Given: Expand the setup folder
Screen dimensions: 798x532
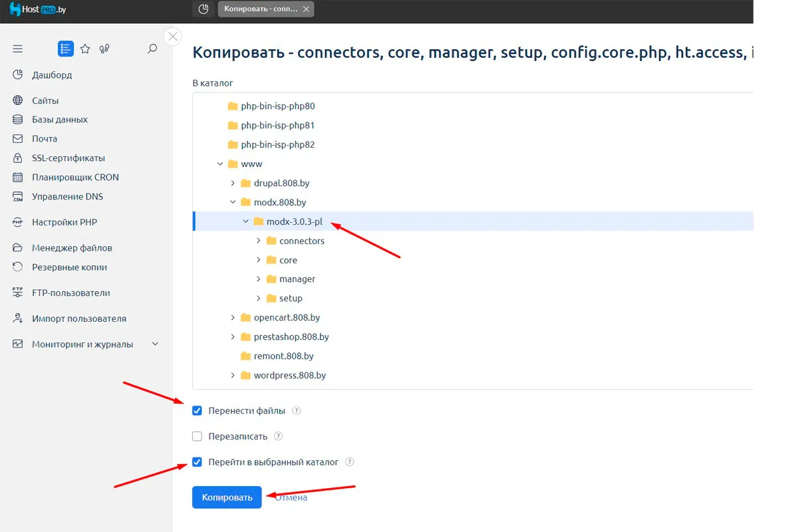Looking at the screenshot, I should tap(259, 299).
